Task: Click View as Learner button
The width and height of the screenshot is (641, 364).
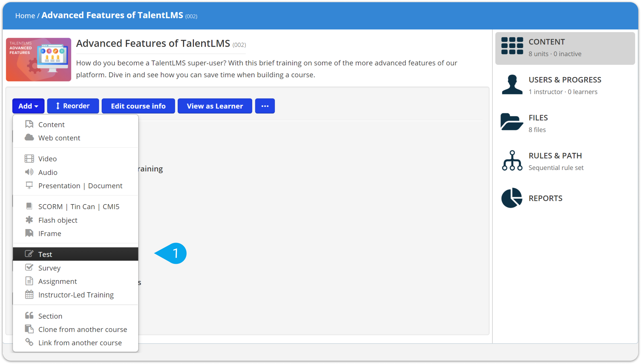Action: pyautogui.click(x=215, y=106)
